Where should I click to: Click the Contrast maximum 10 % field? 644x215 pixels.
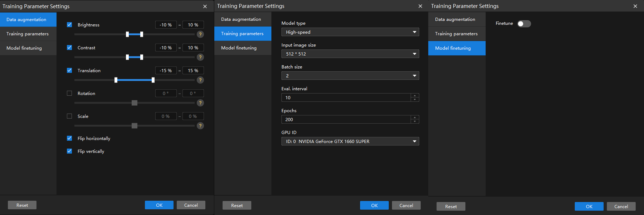193,47
